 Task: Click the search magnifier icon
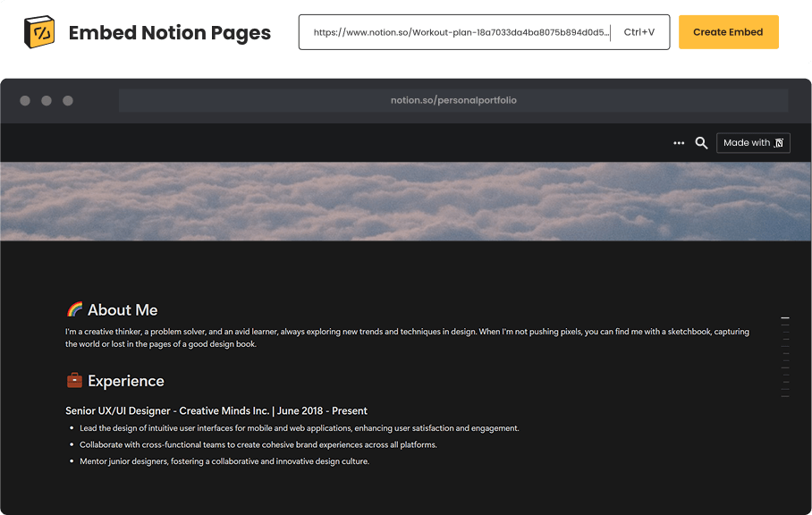702,143
